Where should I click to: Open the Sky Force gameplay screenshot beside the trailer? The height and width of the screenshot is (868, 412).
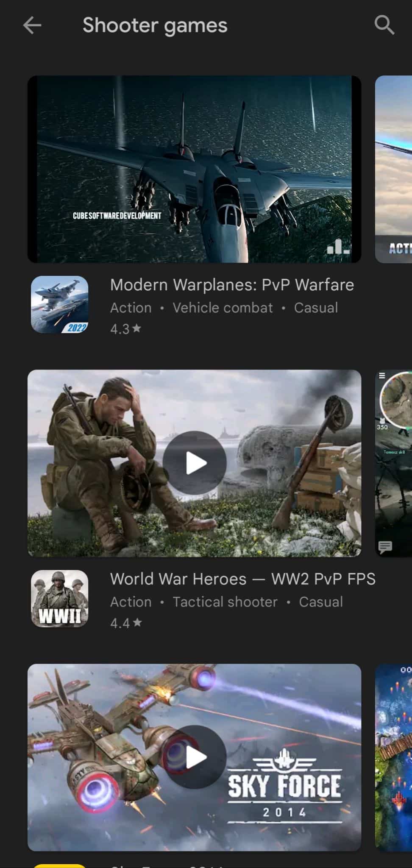click(394, 757)
